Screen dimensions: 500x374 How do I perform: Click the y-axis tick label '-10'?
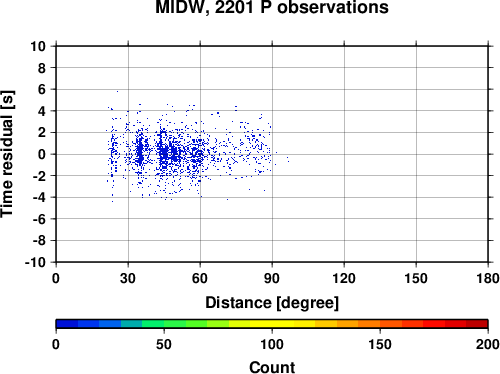pos(35,262)
